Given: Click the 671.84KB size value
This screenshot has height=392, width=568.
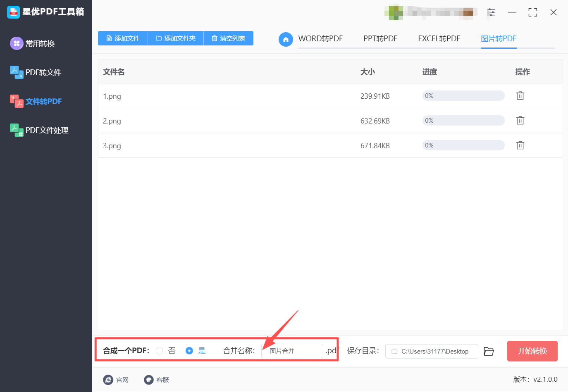Looking at the screenshot, I should pyautogui.click(x=375, y=146).
